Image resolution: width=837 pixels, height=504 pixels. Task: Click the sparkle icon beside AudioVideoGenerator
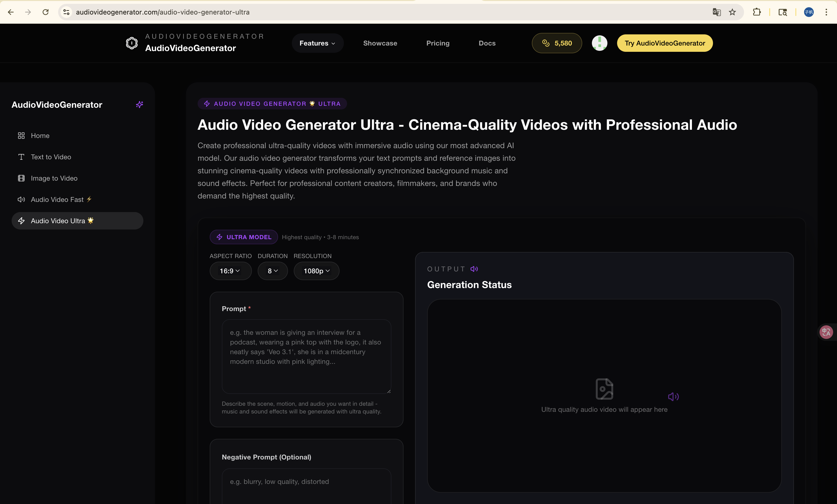(x=139, y=105)
